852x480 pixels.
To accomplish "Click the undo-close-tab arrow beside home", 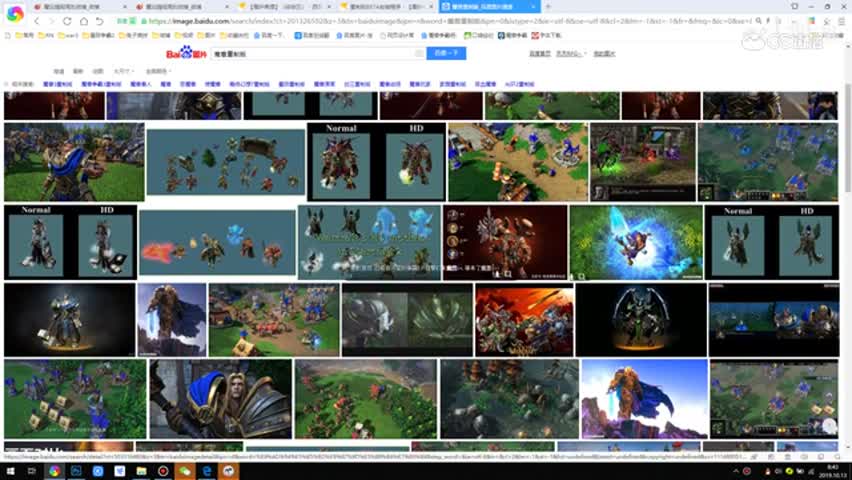I will 99,21.
